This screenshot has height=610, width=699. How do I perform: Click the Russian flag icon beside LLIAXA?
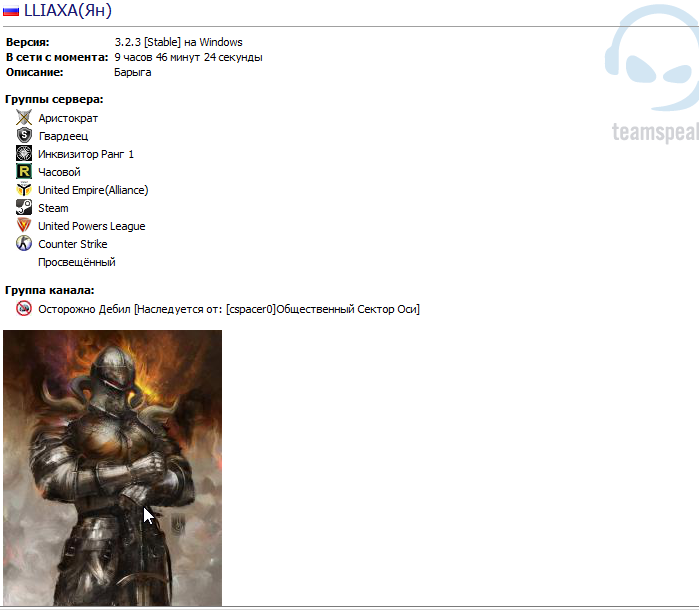point(11,11)
